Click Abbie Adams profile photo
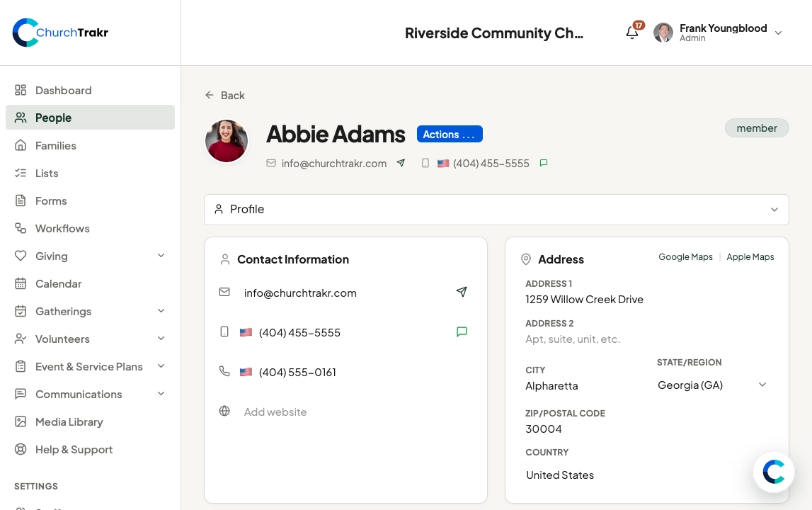This screenshot has width=812, height=510. click(x=227, y=141)
